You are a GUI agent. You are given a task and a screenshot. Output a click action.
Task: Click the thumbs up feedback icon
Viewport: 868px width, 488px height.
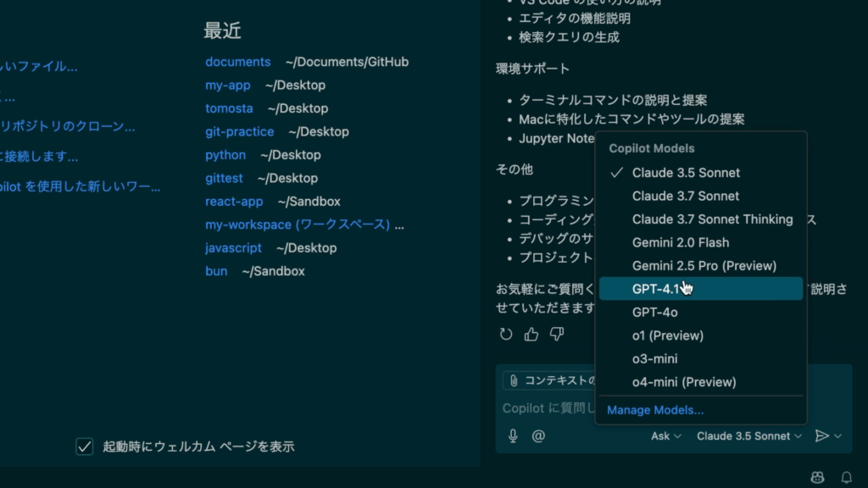531,334
